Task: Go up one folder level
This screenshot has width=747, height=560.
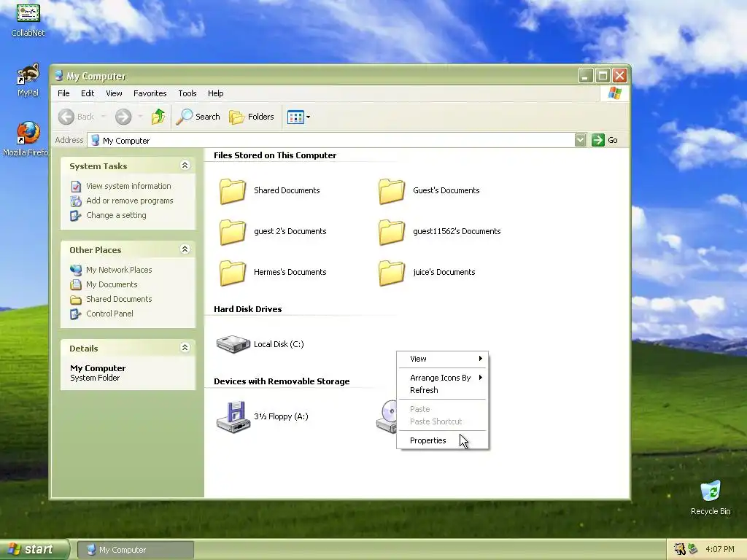Action: pyautogui.click(x=158, y=117)
